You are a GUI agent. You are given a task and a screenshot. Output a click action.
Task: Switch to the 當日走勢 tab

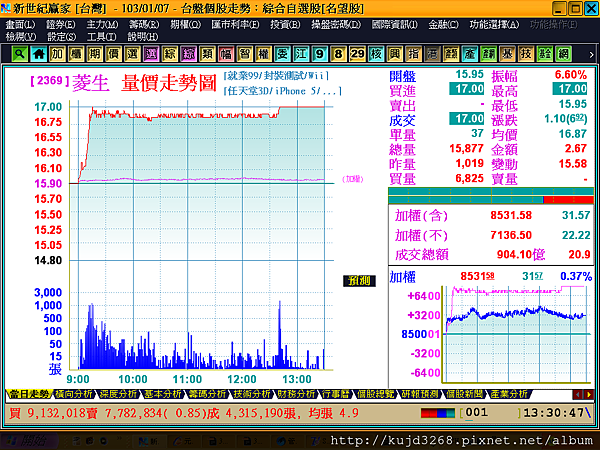(29, 394)
